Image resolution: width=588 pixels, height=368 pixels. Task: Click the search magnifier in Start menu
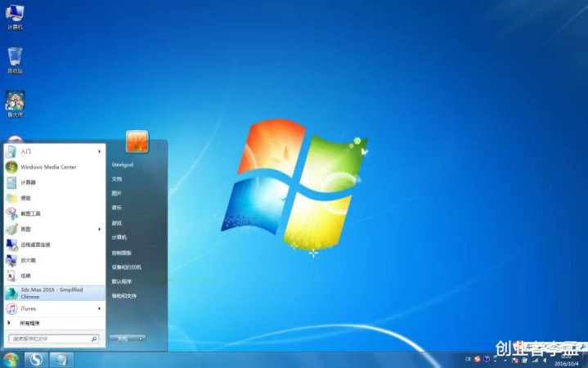pos(94,339)
